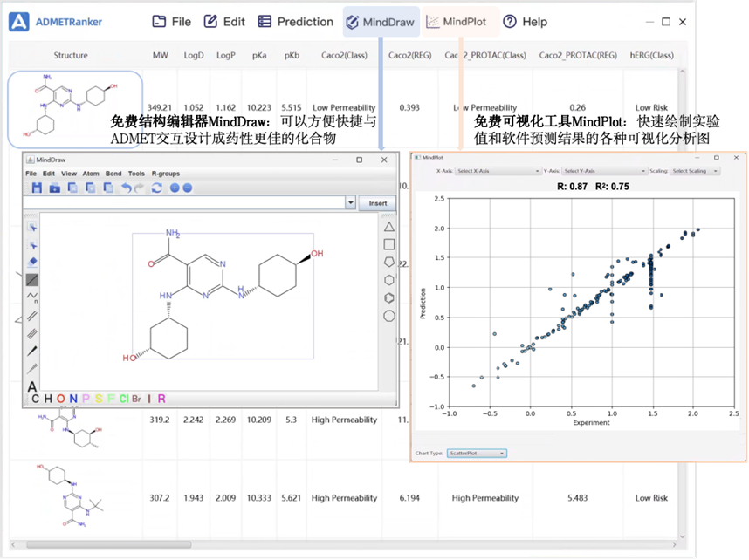
Task: Open the Atom menu in MindDraw
Action: pyautogui.click(x=91, y=174)
